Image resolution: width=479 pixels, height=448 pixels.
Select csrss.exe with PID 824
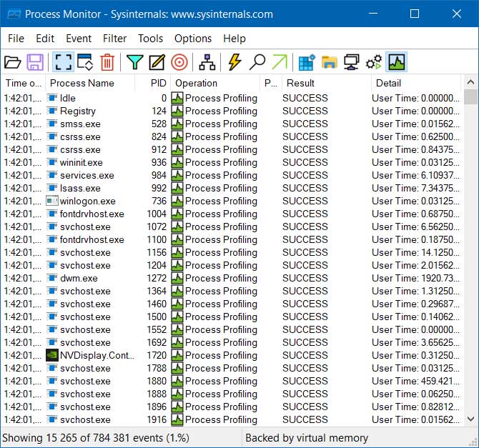[x=232, y=136]
